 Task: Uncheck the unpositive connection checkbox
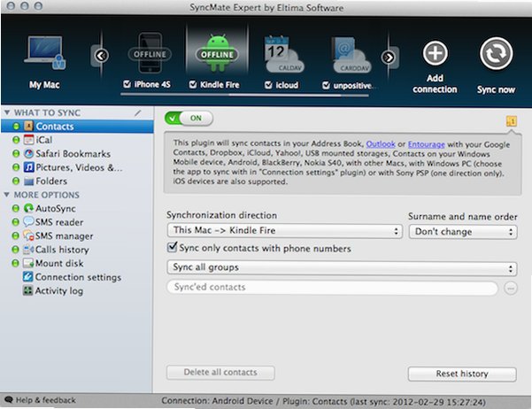coord(326,85)
